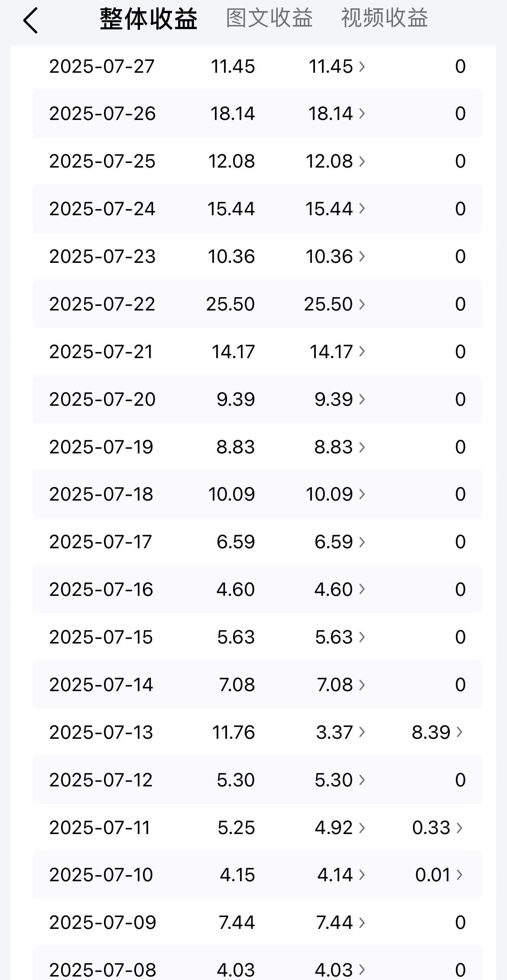The image size is (507, 980).
Task: Tap the arrow next to 8.39
Action: (460, 732)
